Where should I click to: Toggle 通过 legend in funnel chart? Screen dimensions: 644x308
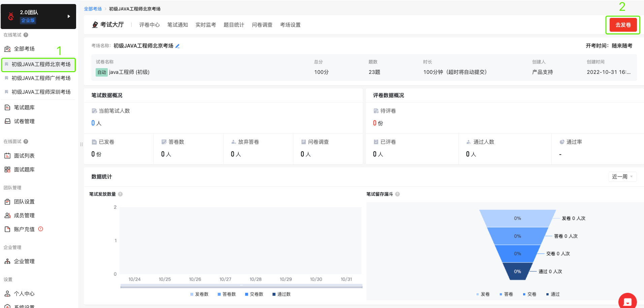tap(553, 294)
